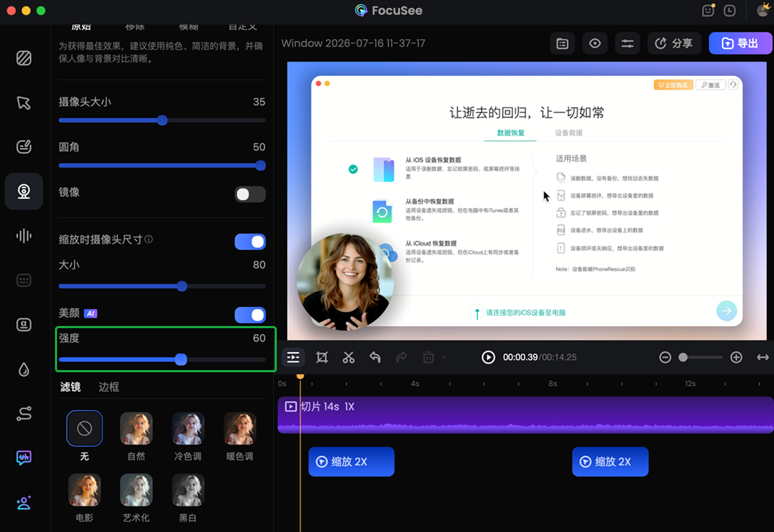Select the first 缩放 2X block on the timeline
The width and height of the screenshot is (774, 532).
pyautogui.click(x=351, y=462)
